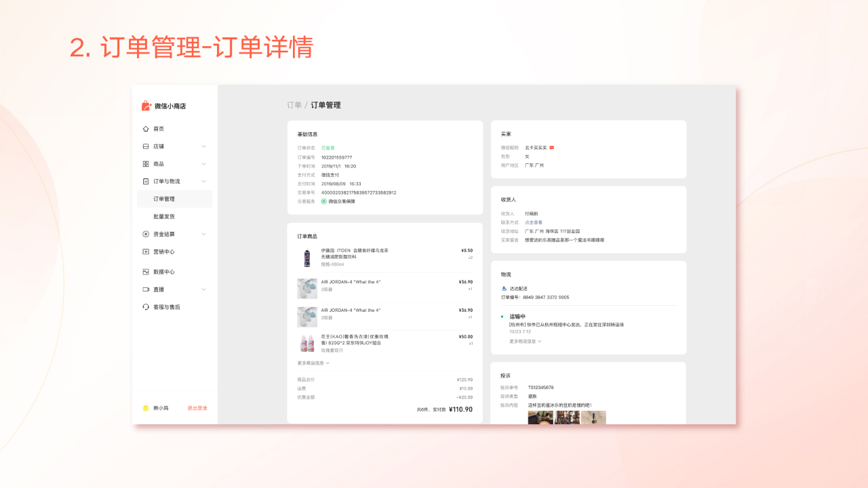
Task: Click the 10/23 7:12 logistics timestamp
Action: [x=520, y=332]
